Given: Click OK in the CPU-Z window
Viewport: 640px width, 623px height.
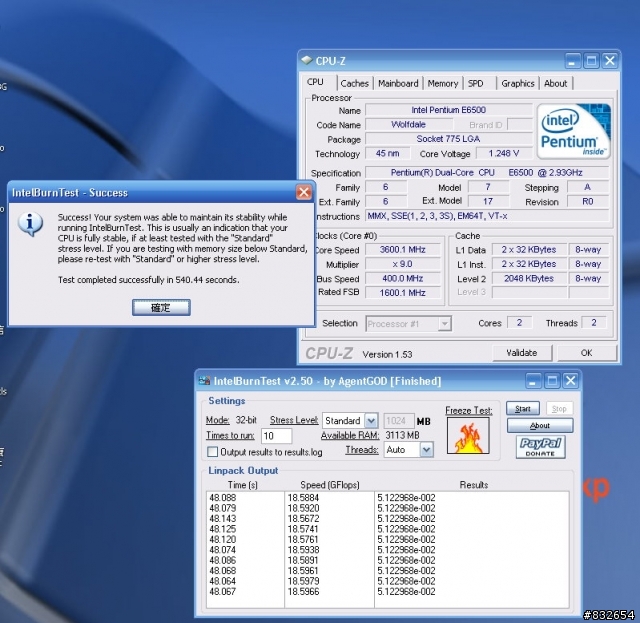Looking at the screenshot, I should coord(587,353).
